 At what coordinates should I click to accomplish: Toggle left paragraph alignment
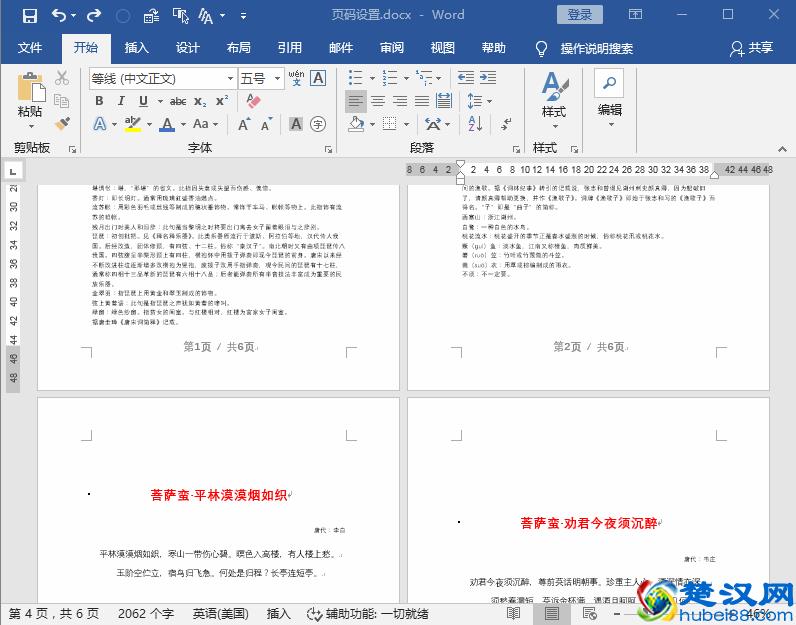click(x=356, y=101)
